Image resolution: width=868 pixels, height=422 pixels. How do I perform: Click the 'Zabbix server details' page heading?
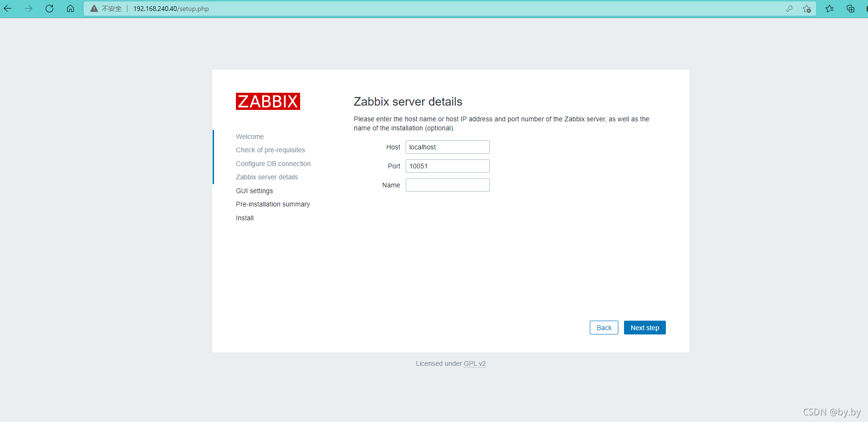click(408, 102)
